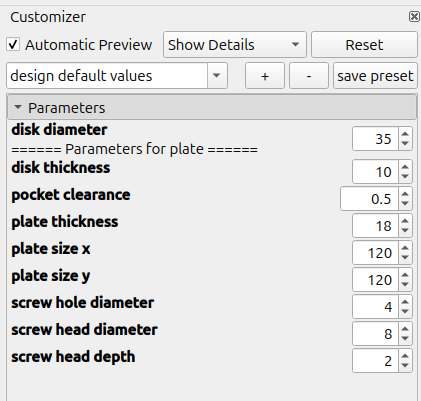421x401 pixels.
Task: Click the disk thickness input field
Action: click(375, 171)
